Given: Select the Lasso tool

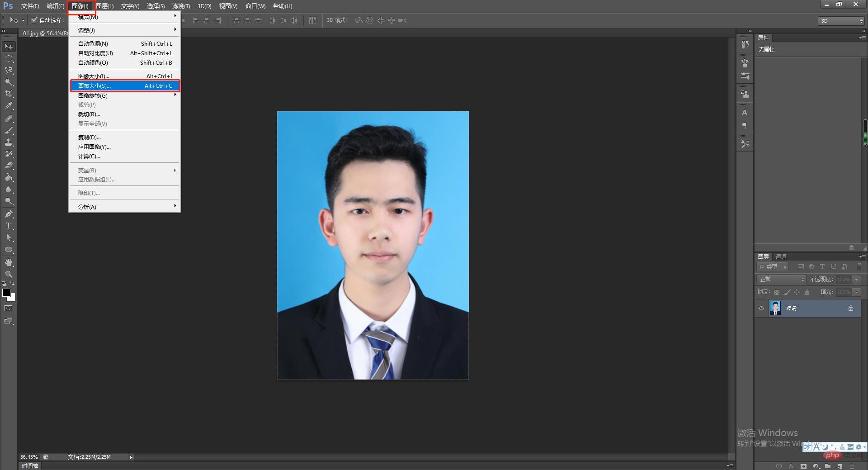Looking at the screenshot, I should 9,70.
